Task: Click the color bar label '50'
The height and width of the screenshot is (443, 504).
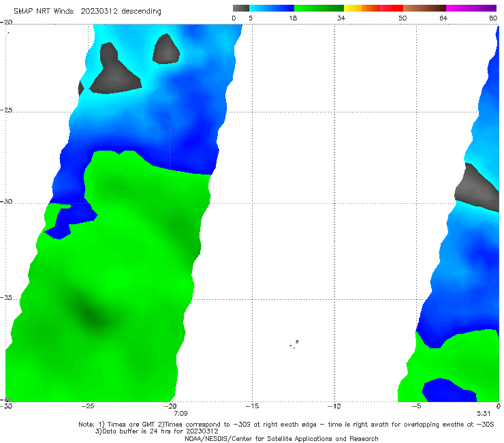Action: tap(403, 18)
